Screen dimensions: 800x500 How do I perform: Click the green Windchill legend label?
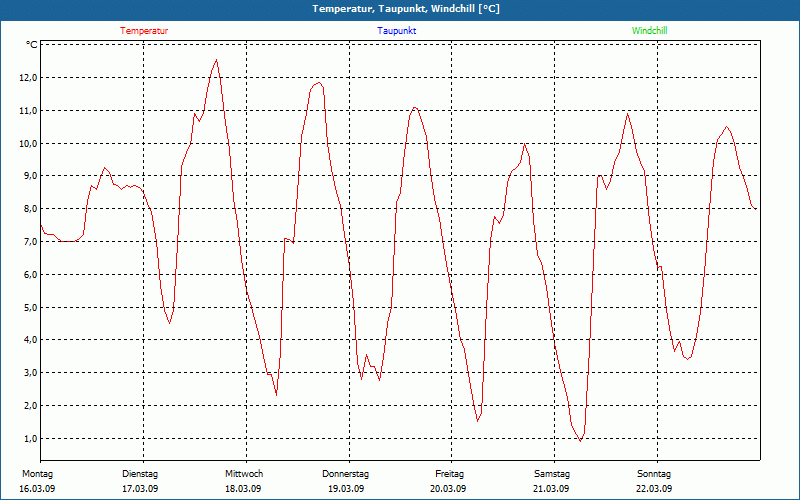click(649, 31)
